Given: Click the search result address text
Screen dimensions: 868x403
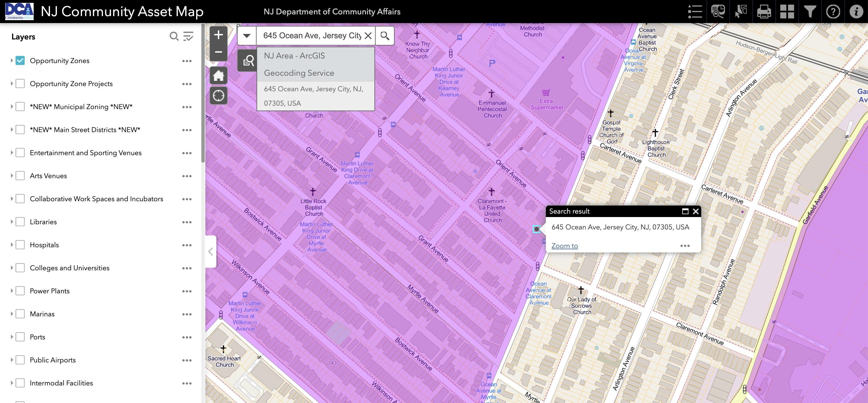Looking at the screenshot, I should pyautogui.click(x=620, y=227).
